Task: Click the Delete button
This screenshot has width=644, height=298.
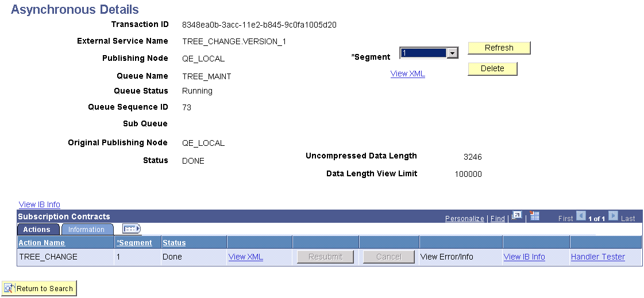Action: (x=492, y=68)
